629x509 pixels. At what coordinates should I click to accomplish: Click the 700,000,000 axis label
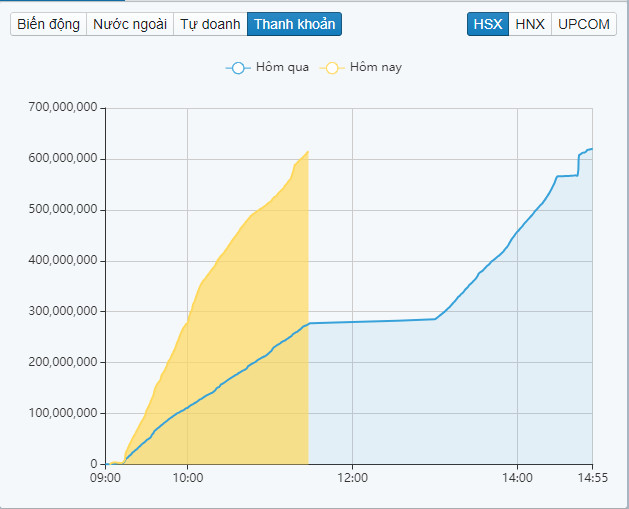[x=63, y=107]
